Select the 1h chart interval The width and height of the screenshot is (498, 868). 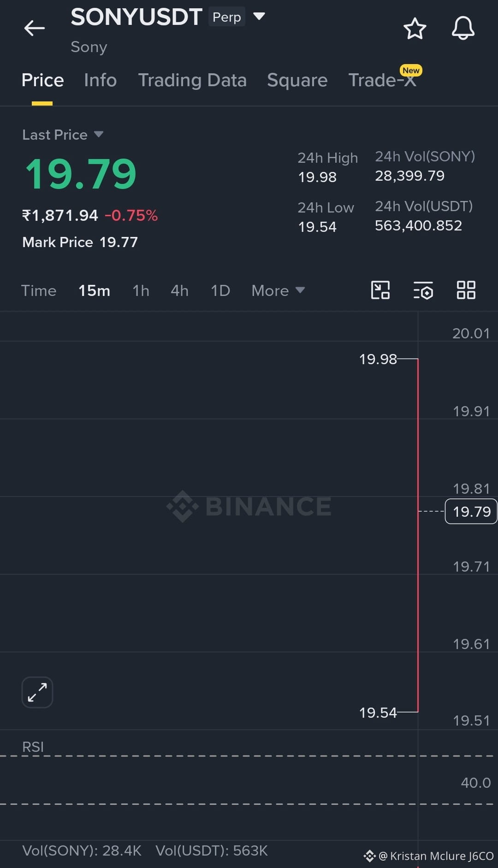click(141, 290)
